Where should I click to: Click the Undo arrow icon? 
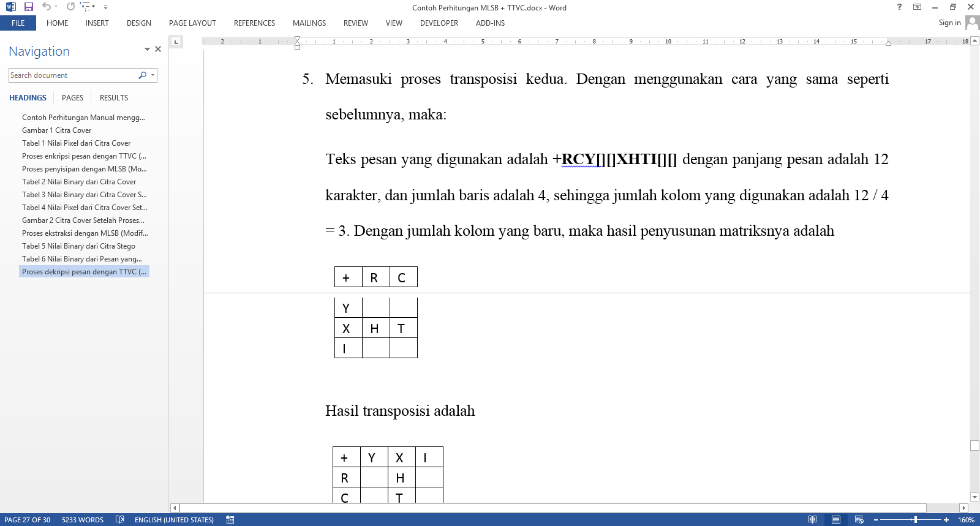click(x=47, y=7)
